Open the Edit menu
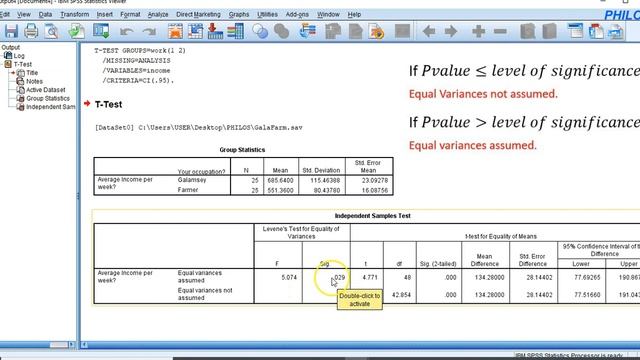Screen dimensions: 640x360 (5, 14)
